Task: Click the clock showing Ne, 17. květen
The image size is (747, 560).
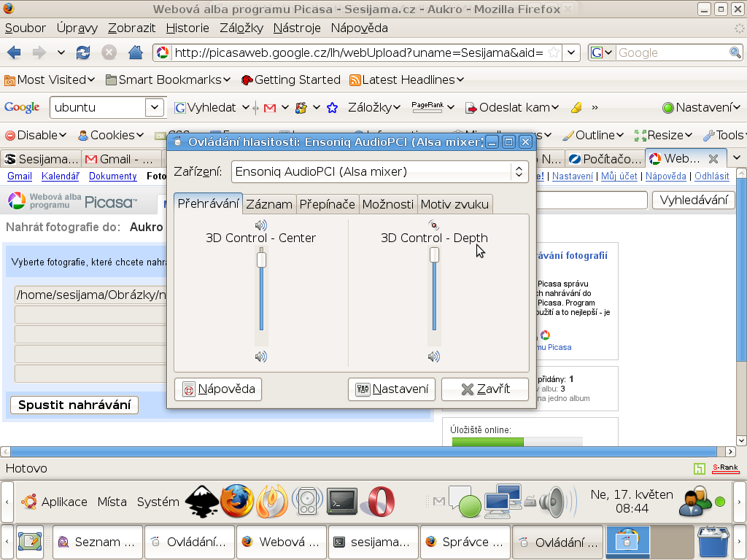Action: (x=632, y=502)
